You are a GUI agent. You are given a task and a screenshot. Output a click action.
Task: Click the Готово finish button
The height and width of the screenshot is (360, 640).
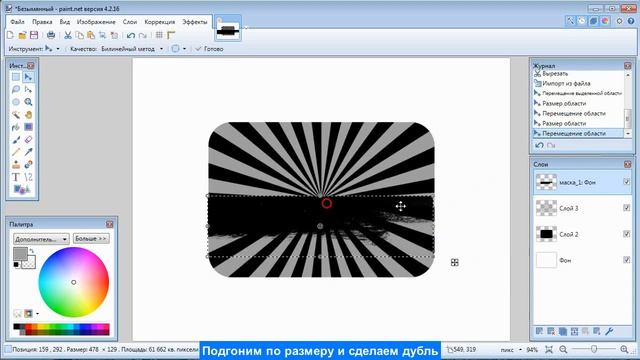tap(209, 49)
